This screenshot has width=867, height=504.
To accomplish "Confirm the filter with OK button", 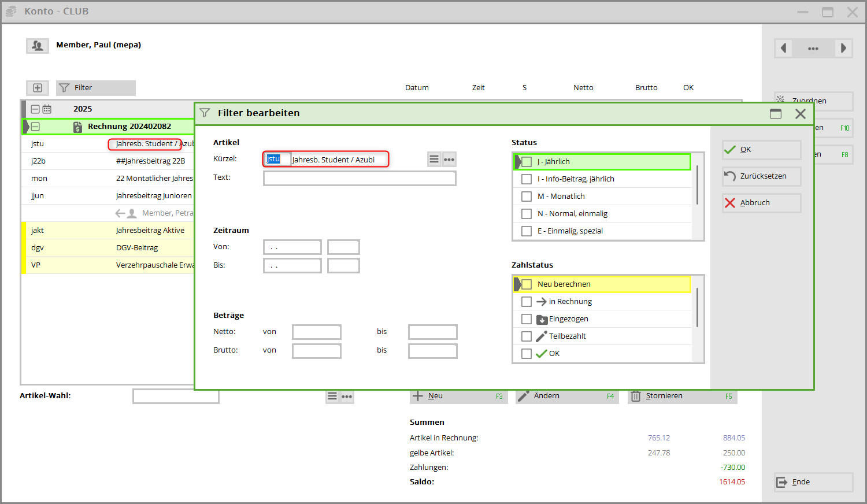I will pyautogui.click(x=761, y=150).
